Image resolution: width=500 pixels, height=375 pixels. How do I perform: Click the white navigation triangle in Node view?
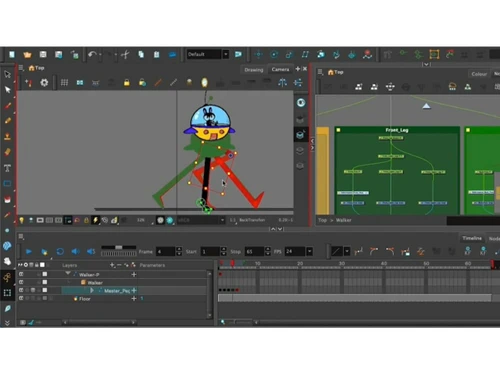426,106
